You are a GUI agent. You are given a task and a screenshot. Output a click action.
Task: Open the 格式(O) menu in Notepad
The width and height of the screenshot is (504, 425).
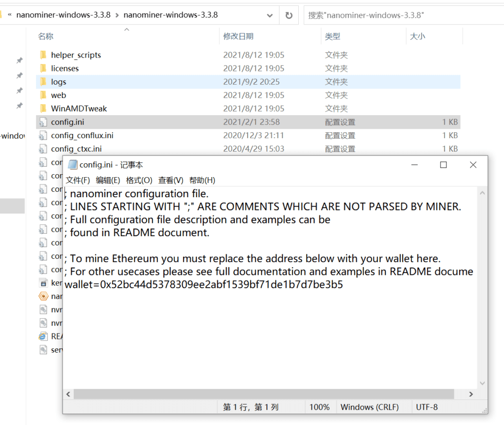pyautogui.click(x=139, y=180)
